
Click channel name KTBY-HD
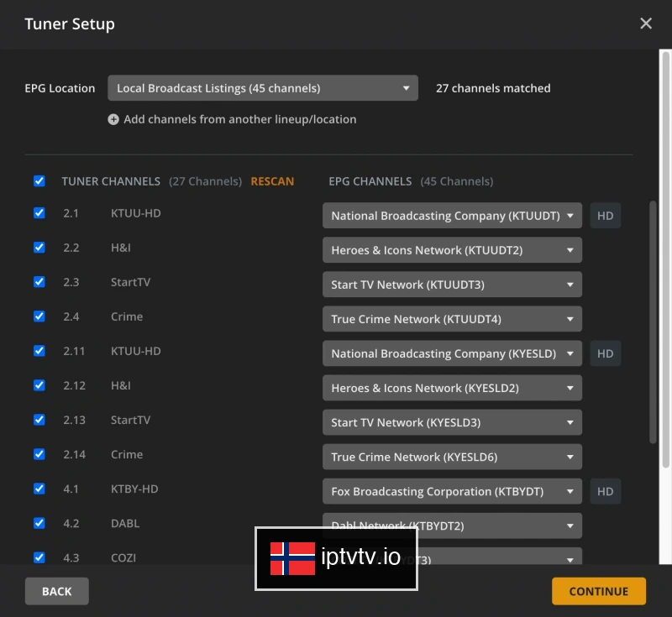click(x=134, y=489)
